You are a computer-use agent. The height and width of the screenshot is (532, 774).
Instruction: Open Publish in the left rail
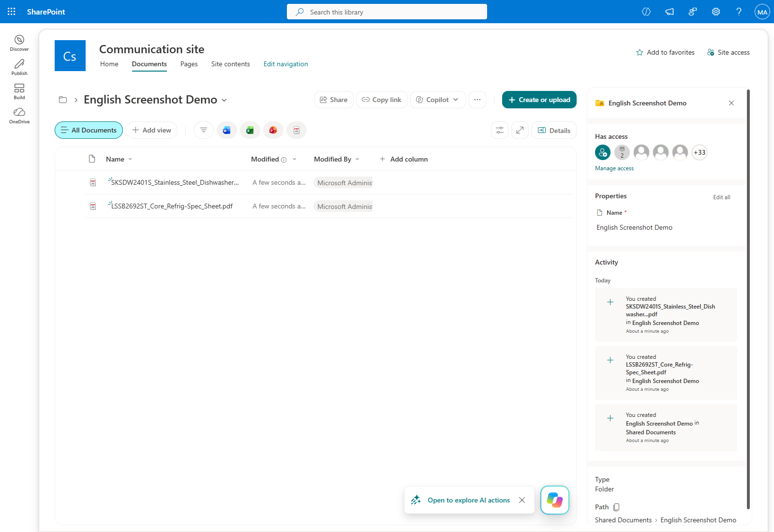19,67
